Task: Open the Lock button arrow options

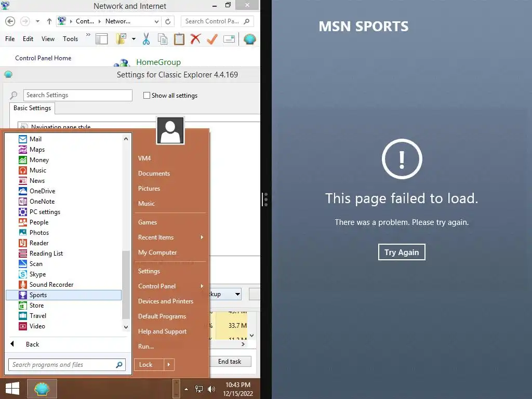Action: (x=169, y=365)
